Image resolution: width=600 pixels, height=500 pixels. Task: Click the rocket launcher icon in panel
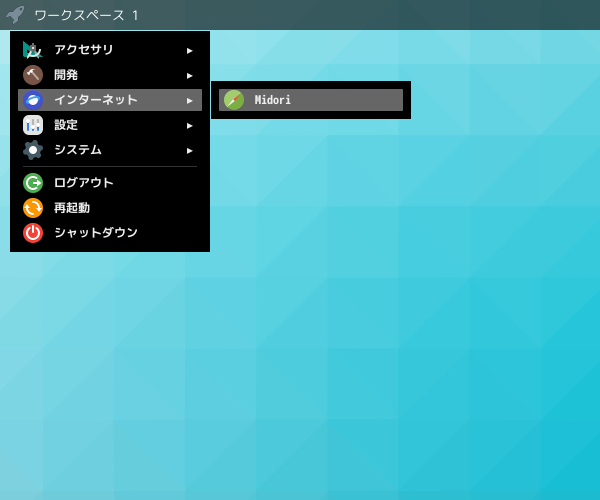click(x=15, y=15)
